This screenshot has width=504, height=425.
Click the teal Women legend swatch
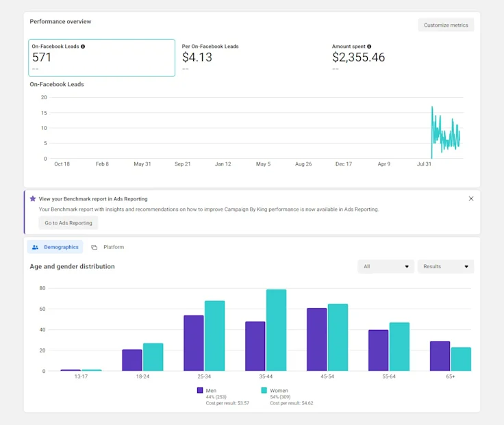click(264, 390)
